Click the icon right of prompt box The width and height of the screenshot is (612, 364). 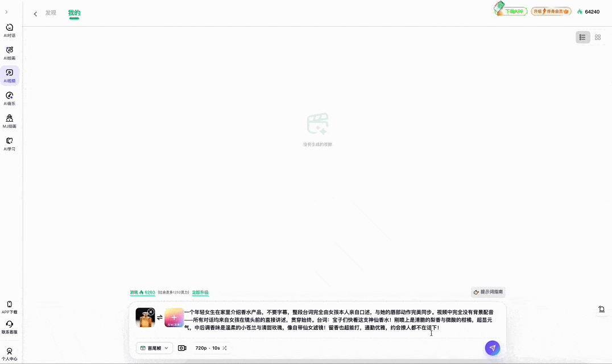tap(601, 309)
